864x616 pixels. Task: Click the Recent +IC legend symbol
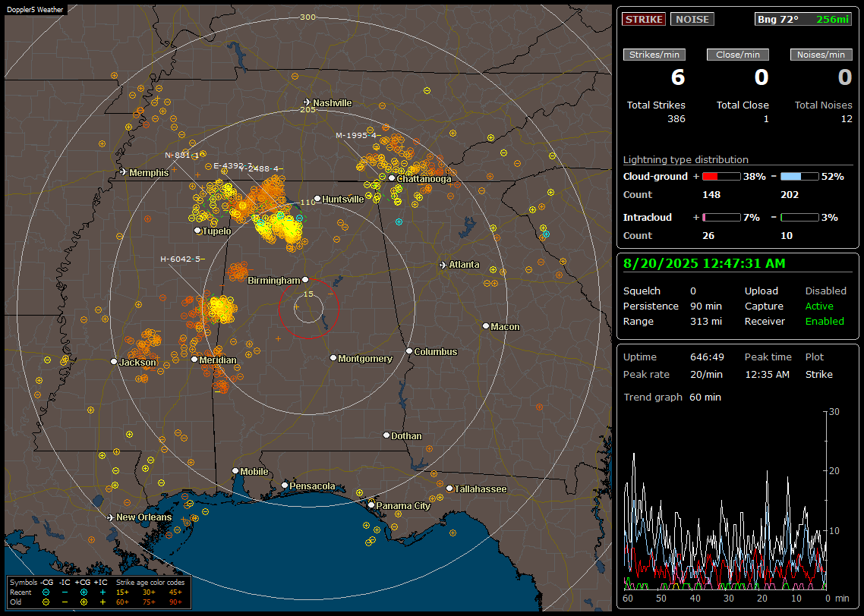coord(102,592)
